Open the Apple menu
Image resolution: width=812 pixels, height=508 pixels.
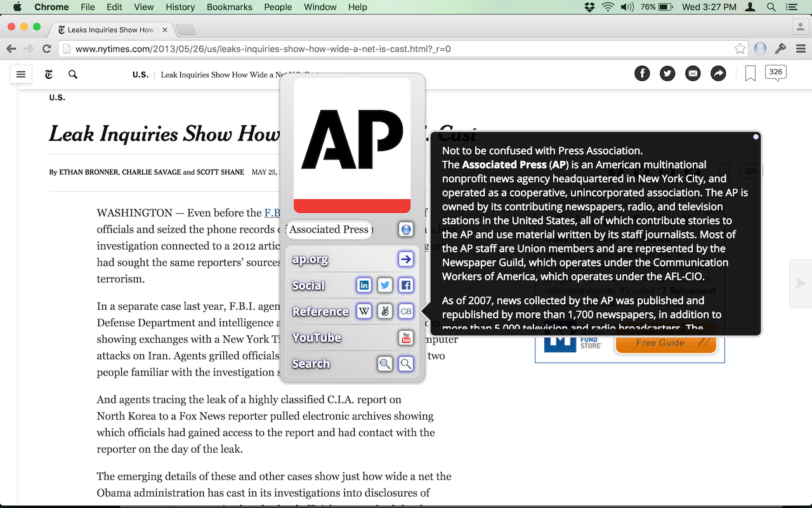(x=17, y=7)
